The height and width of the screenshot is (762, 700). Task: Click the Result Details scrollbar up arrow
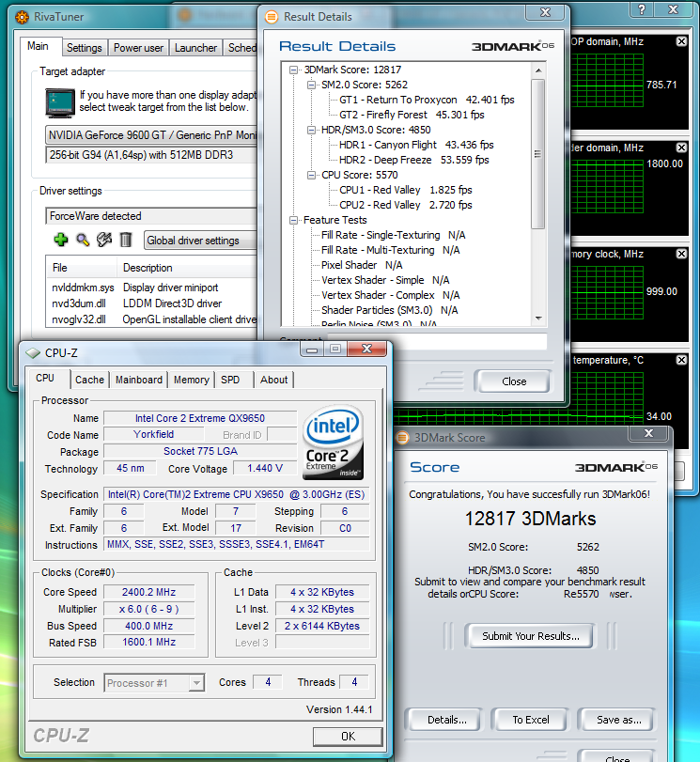[x=538, y=70]
